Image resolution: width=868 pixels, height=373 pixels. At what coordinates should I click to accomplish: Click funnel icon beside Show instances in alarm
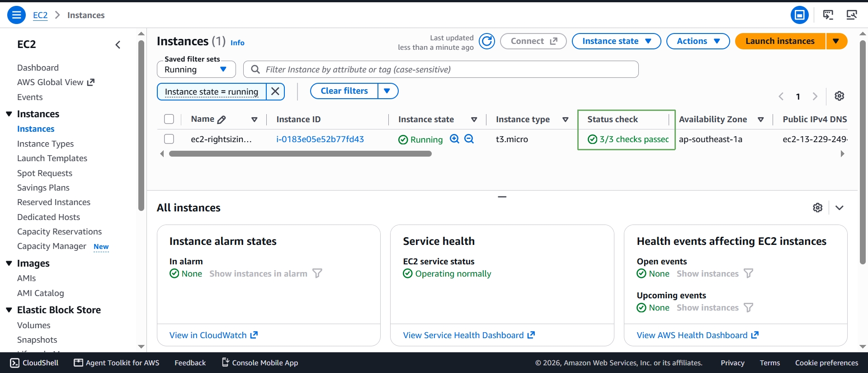(x=317, y=273)
